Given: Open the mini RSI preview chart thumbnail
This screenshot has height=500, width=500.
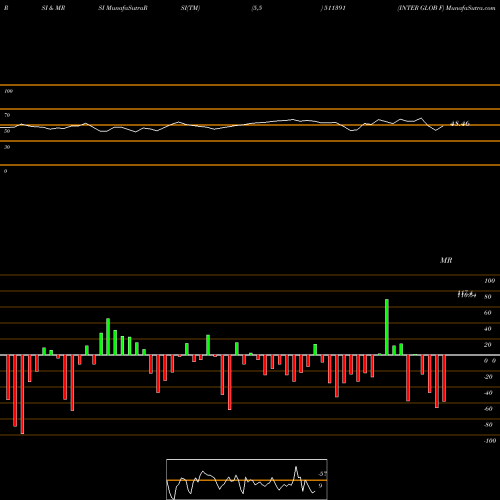Looking at the screenshot, I should pyautogui.click(x=247, y=479).
